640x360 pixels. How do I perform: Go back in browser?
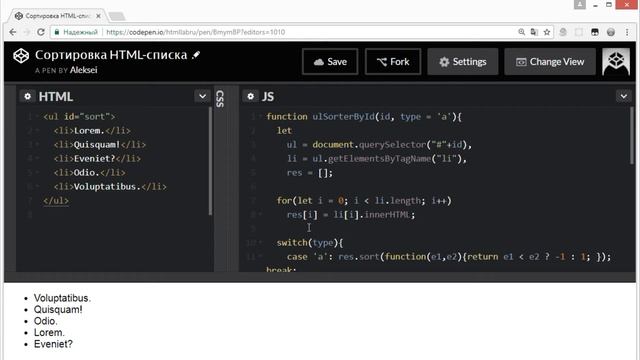(13, 32)
